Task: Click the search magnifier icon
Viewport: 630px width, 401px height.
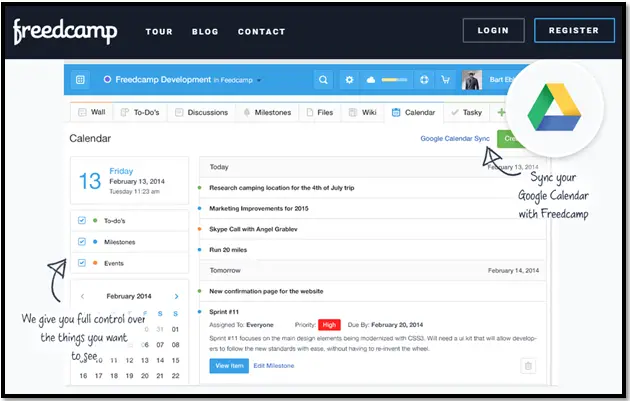Action: click(x=323, y=80)
